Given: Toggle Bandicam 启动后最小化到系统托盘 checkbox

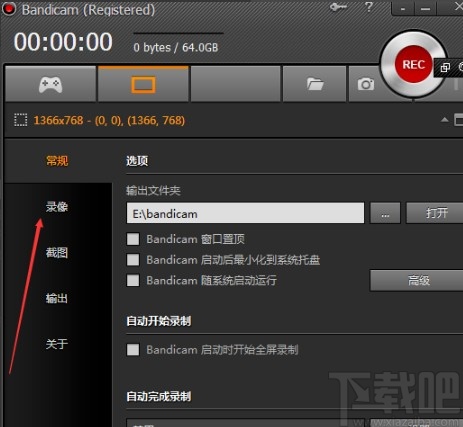Looking at the screenshot, I should click(x=133, y=260).
